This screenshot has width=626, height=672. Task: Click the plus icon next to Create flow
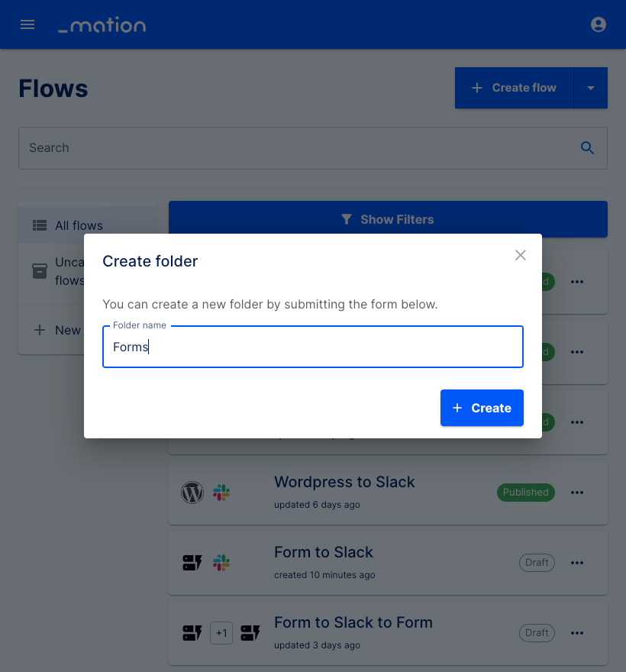coord(477,87)
